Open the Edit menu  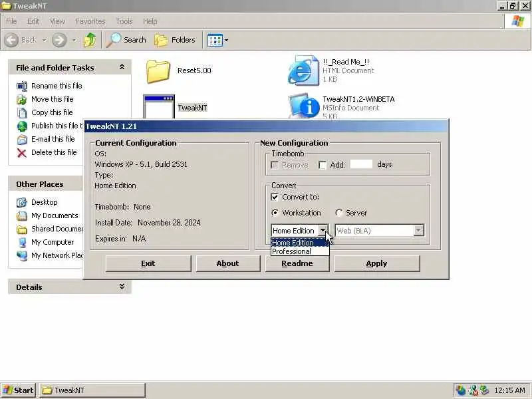(x=33, y=21)
